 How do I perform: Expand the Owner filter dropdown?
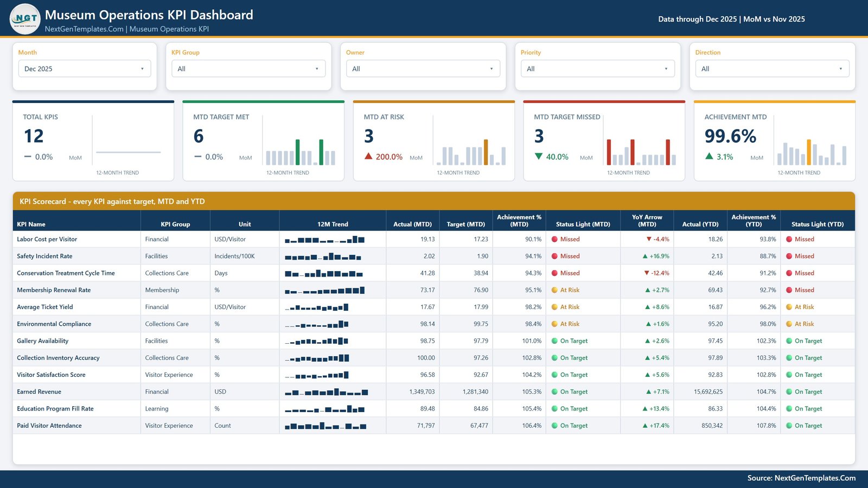(x=423, y=69)
